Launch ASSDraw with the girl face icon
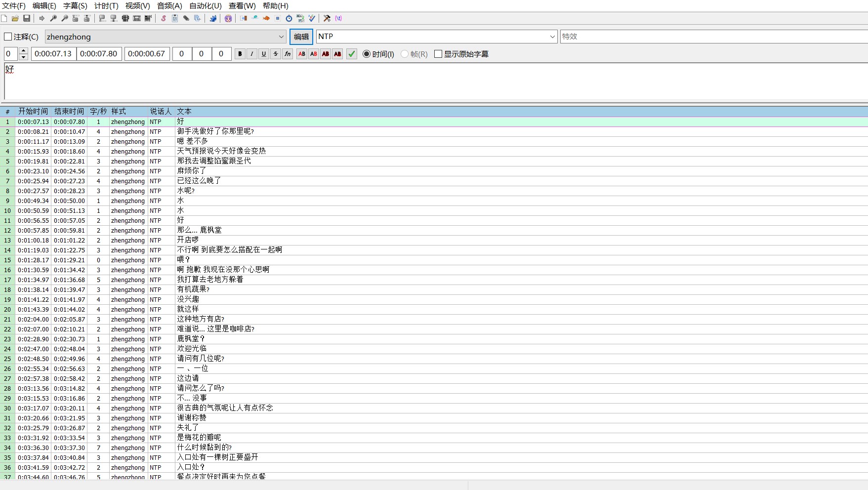Viewport: 868px width, 490px height. (228, 18)
